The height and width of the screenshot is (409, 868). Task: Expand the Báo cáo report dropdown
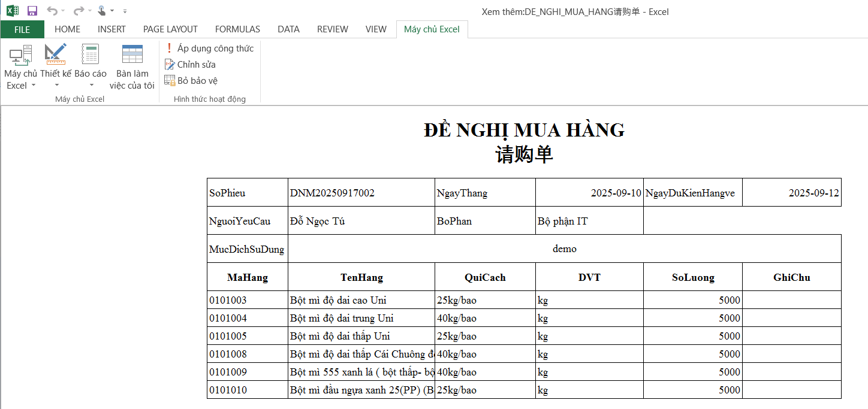click(x=91, y=85)
